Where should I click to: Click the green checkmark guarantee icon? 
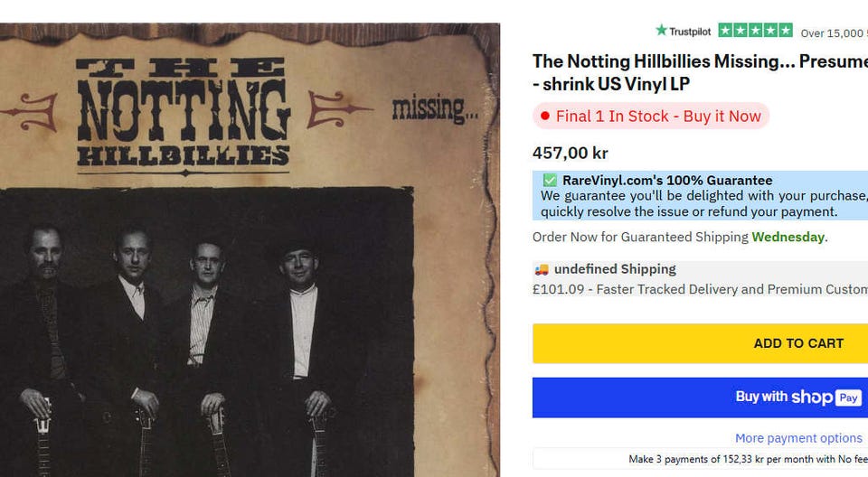pos(550,180)
